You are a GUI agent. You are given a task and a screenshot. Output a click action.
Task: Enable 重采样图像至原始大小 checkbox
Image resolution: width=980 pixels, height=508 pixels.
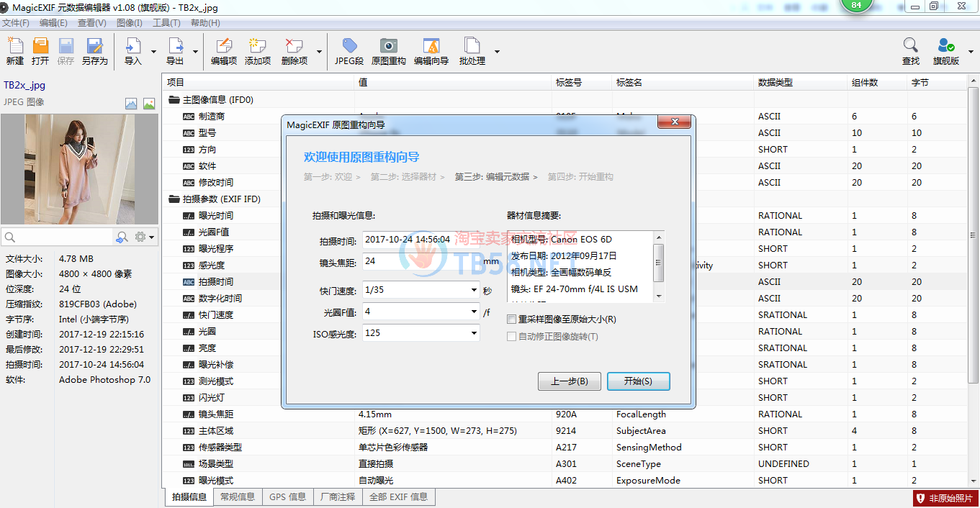tap(512, 319)
